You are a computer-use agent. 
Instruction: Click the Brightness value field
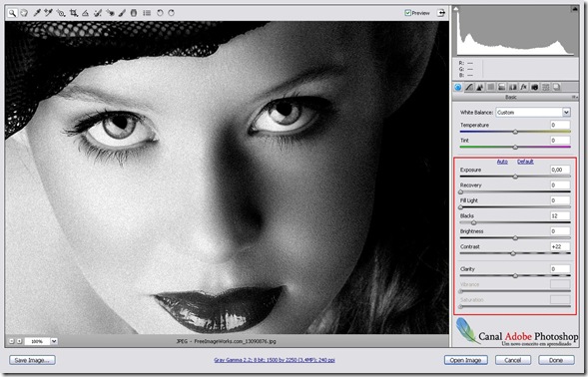(x=560, y=230)
